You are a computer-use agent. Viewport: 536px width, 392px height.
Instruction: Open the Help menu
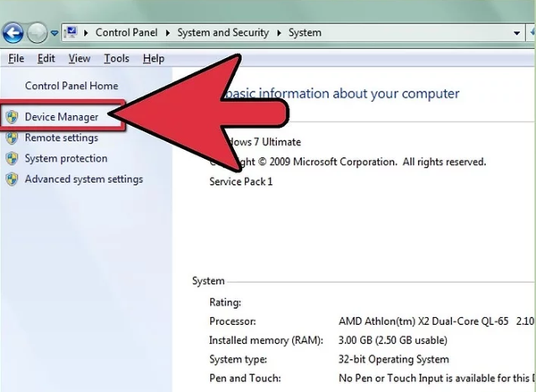[x=154, y=59]
